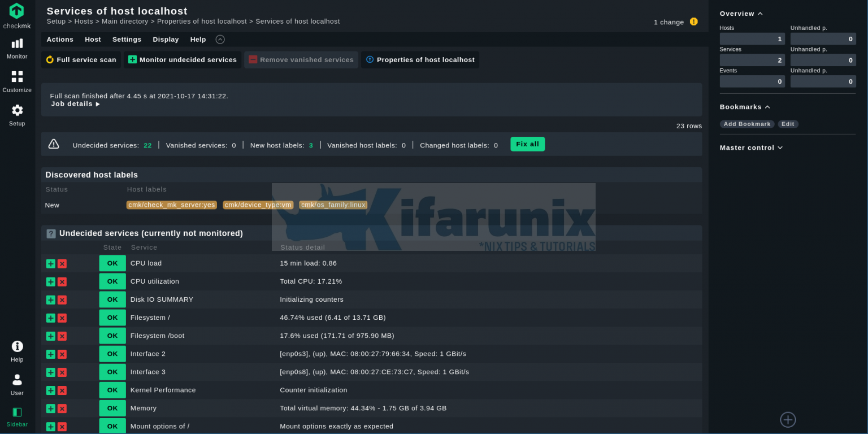
Task: Ignore the Filesystem / service via red X
Action: [62, 318]
